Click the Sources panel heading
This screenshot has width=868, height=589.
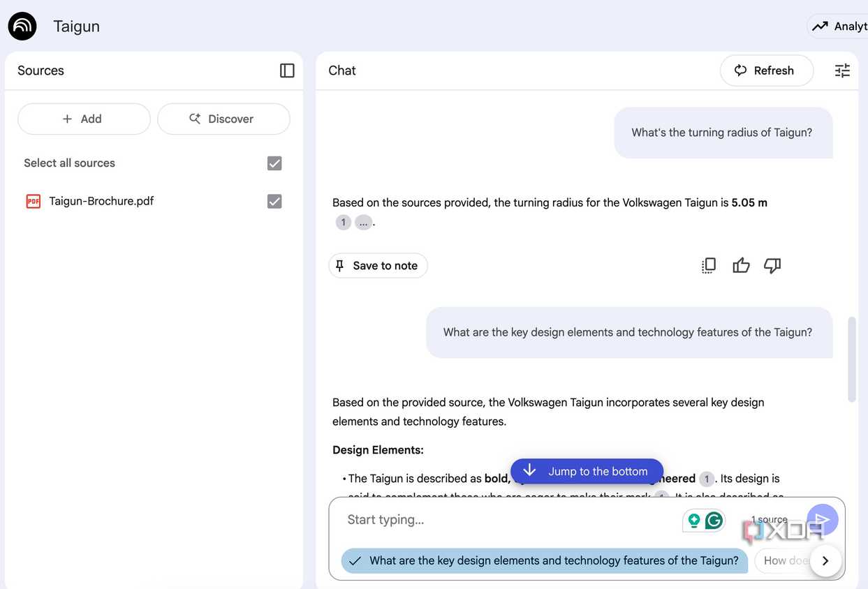(x=41, y=70)
